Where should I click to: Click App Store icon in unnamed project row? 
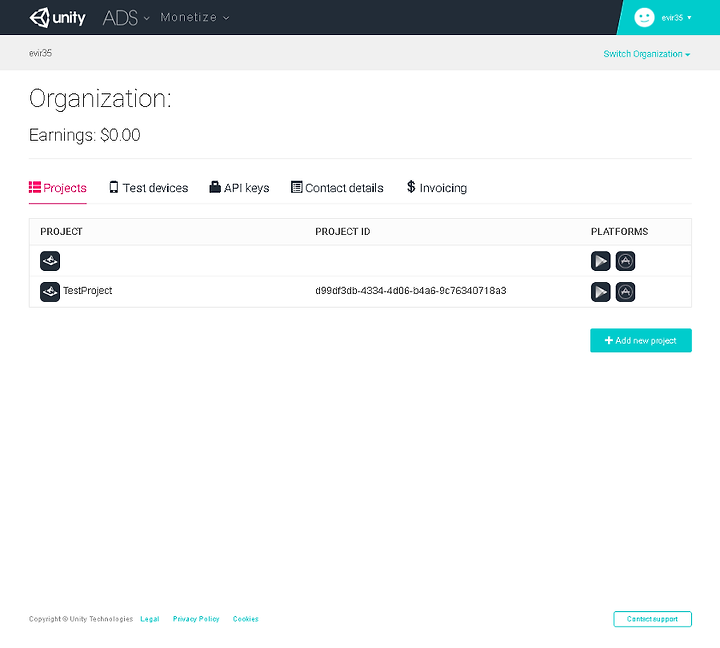(625, 261)
